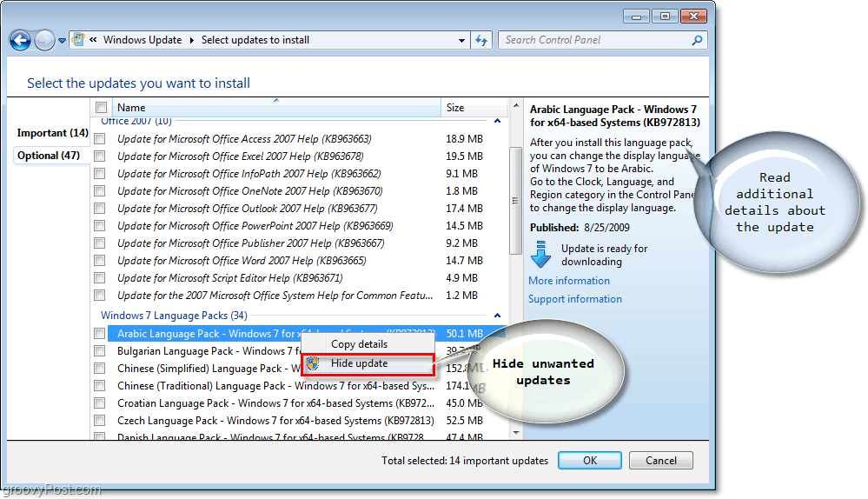Check Office OneNote 2007 Help update
The image size is (868, 499).
(x=100, y=191)
